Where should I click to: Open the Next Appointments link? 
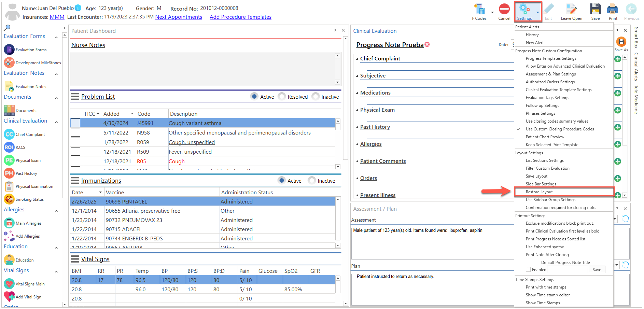[x=179, y=17]
